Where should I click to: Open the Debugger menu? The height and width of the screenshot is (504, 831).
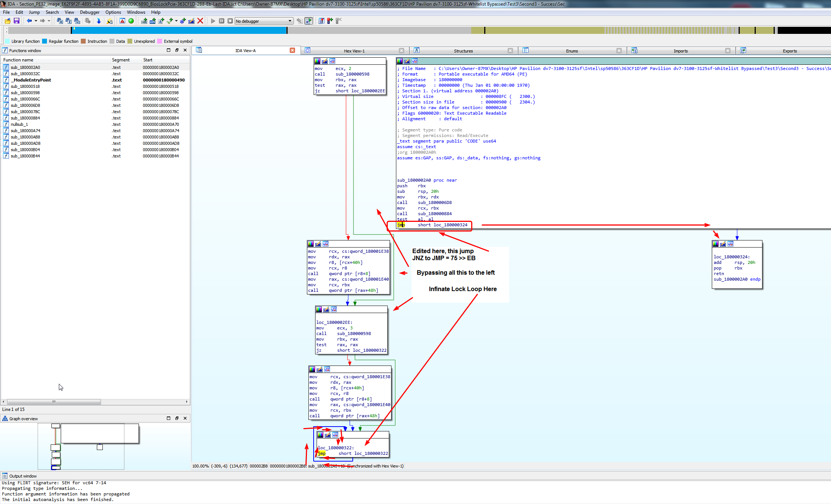(90, 12)
